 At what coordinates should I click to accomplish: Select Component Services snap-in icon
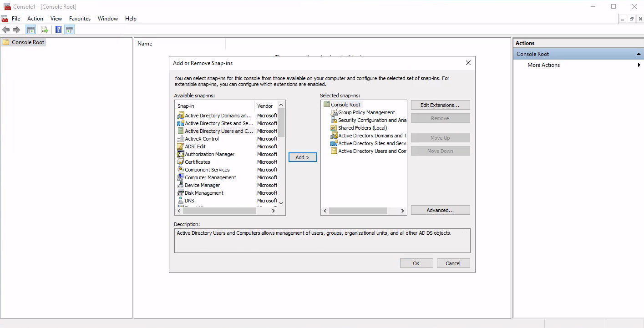(x=181, y=170)
